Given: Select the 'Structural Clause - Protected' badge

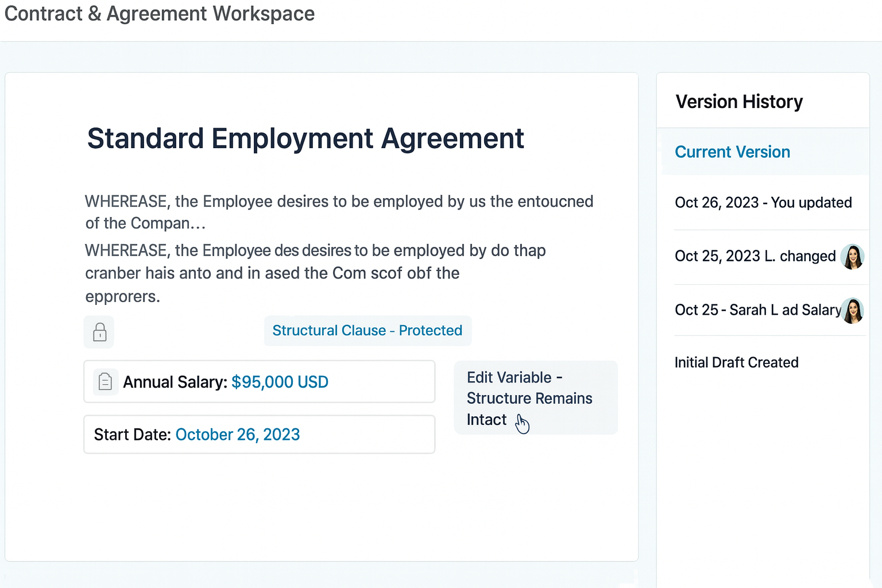Looking at the screenshot, I should point(367,331).
